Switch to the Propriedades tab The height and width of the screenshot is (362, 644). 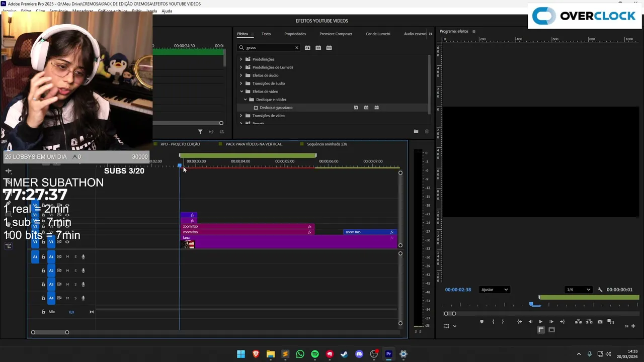pos(295,34)
